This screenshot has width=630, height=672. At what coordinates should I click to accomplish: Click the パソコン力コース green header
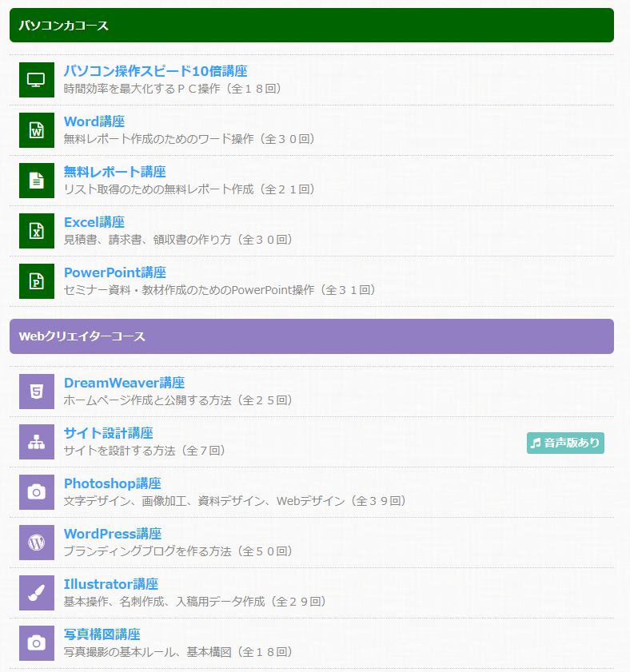point(312,26)
